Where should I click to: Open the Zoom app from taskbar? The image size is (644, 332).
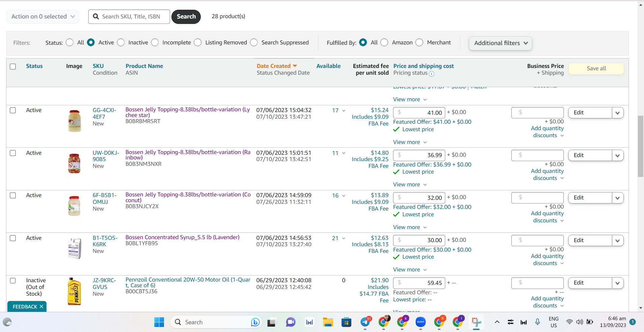pos(420,322)
